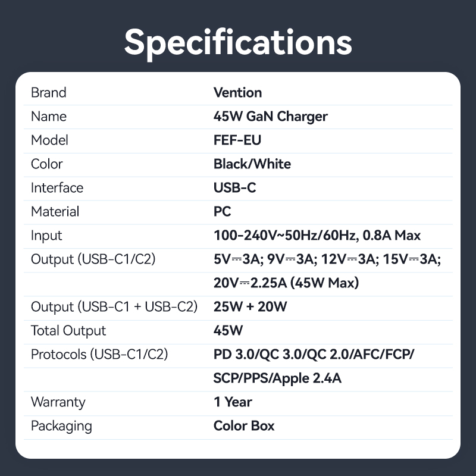The height and width of the screenshot is (476, 476).
Task: Select the Black/White color value
Action: click(x=252, y=164)
